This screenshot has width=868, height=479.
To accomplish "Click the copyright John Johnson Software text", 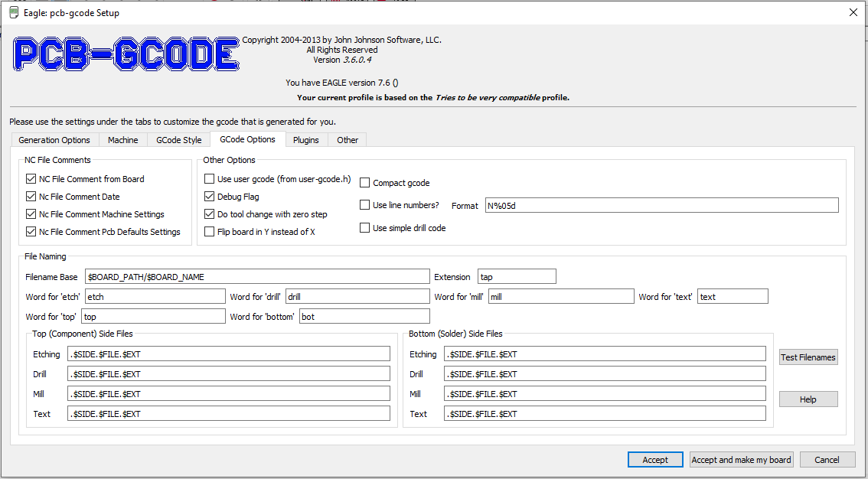I will coord(342,40).
